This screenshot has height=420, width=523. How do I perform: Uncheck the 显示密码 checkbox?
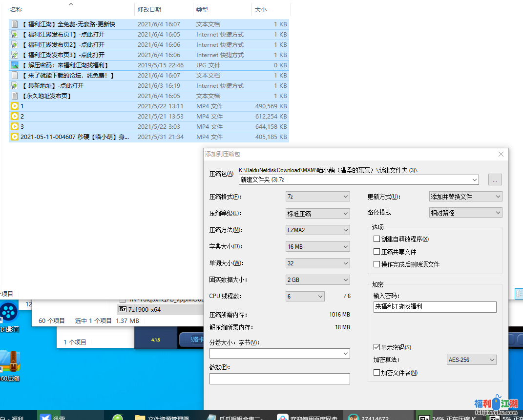[x=377, y=347]
